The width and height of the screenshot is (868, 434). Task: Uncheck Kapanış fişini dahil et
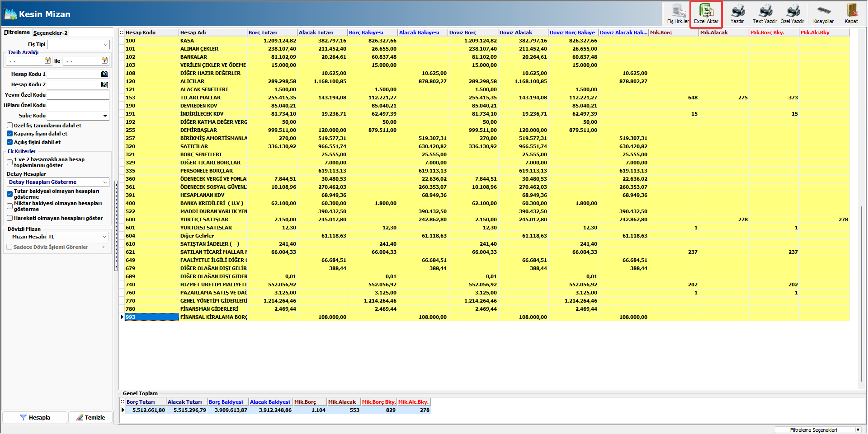click(9, 134)
